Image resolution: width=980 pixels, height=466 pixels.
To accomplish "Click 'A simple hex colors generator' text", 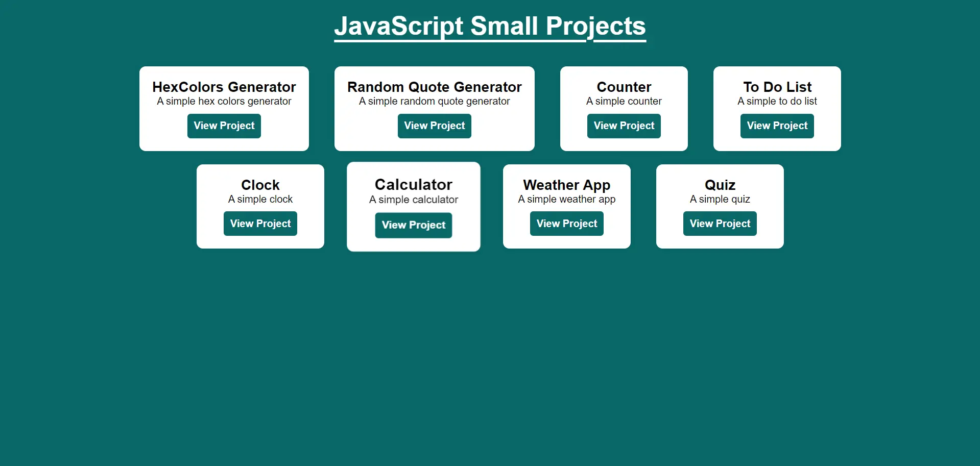I will (x=224, y=101).
